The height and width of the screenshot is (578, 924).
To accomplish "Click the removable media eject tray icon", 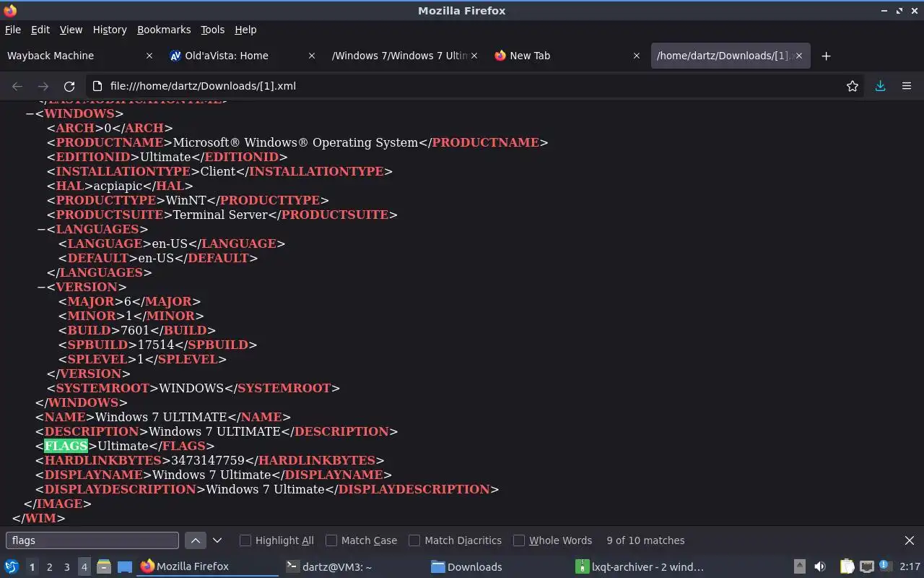I will [x=800, y=566].
